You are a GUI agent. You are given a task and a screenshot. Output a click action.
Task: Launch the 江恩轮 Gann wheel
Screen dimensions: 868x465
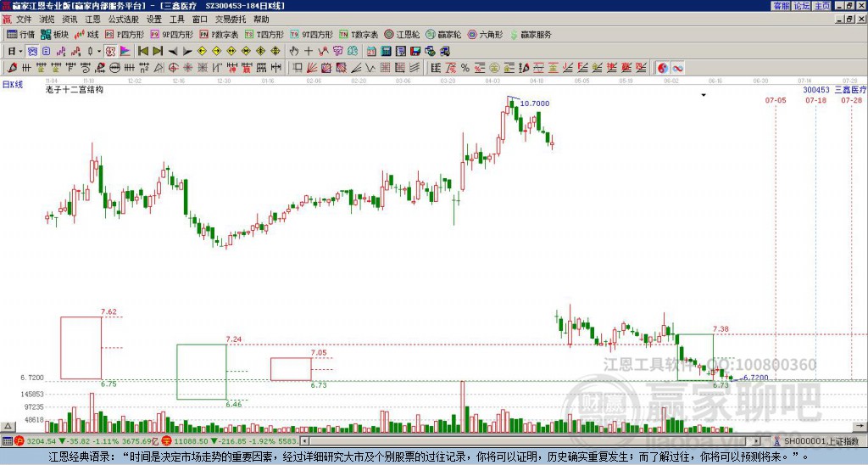[402, 34]
